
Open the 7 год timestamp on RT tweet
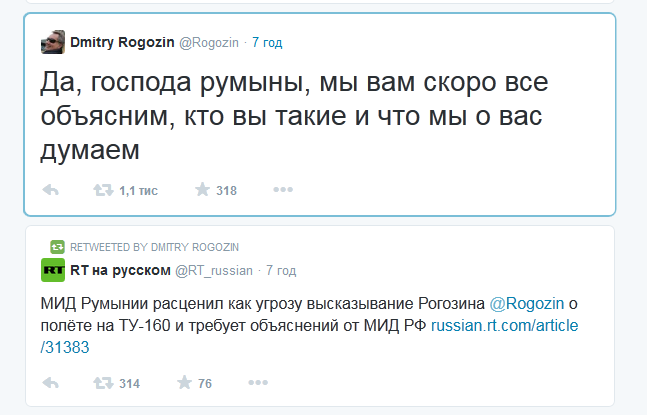click(x=281, y=271)
